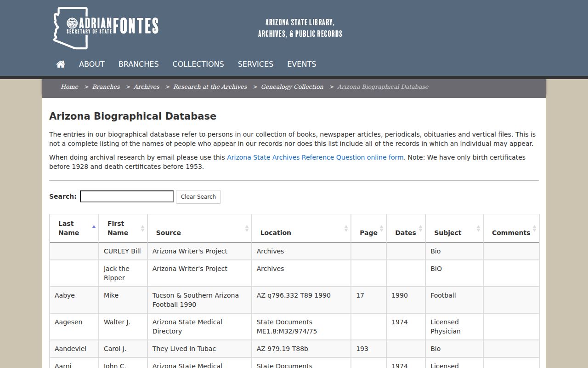The image size is (588, 368).
Task: Sort table by First Name column
Action: (x=123, y=228)
